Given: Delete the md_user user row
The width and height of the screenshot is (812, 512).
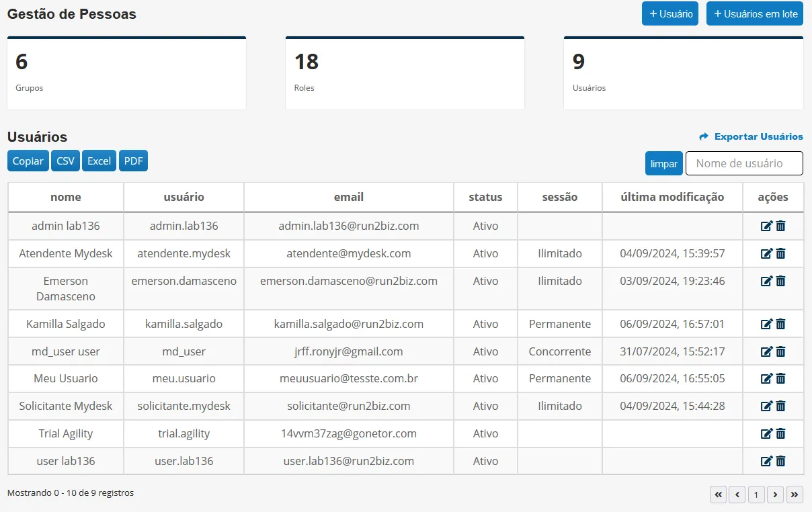Looking at the screenshot, I should (780, 351).
